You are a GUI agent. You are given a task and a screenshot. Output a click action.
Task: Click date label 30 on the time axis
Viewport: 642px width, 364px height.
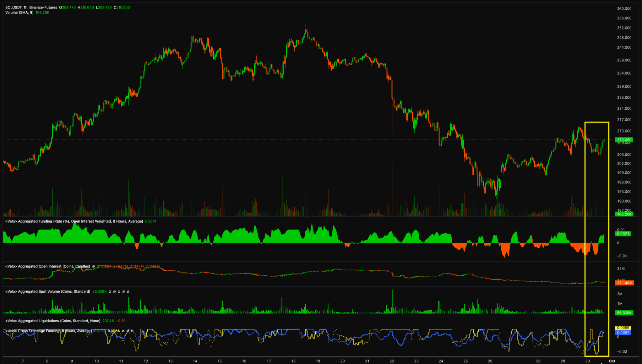[587, 361]
